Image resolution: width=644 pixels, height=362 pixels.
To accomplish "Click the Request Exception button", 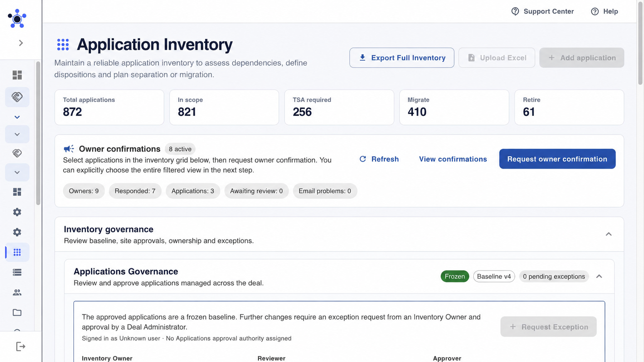I will (x=548, y=327).
